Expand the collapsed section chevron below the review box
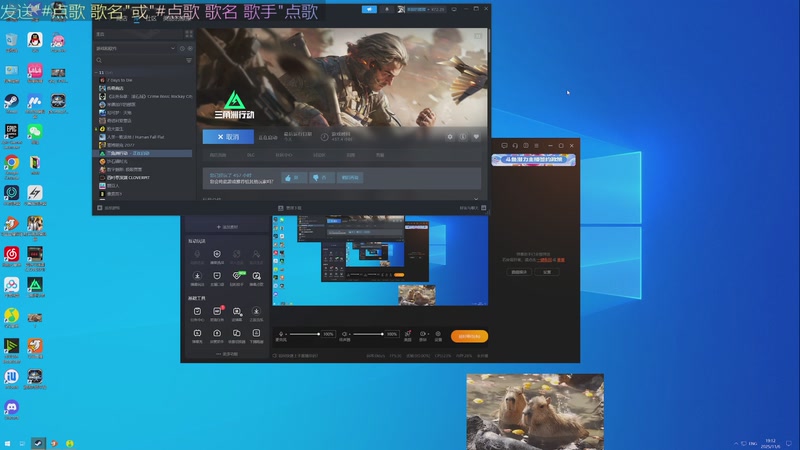The width and height of the screenshot is (800, 450). pos(476,198)
